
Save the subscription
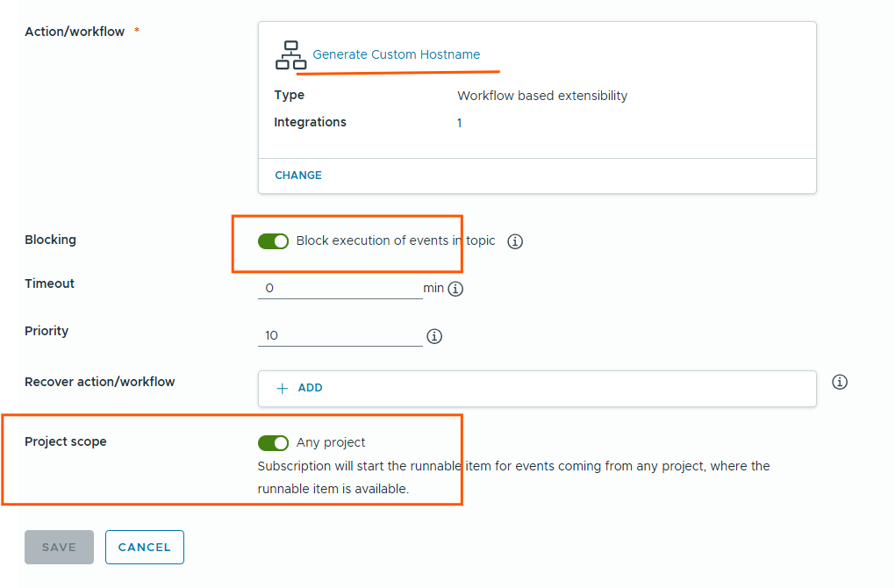[x=59, y=547]
